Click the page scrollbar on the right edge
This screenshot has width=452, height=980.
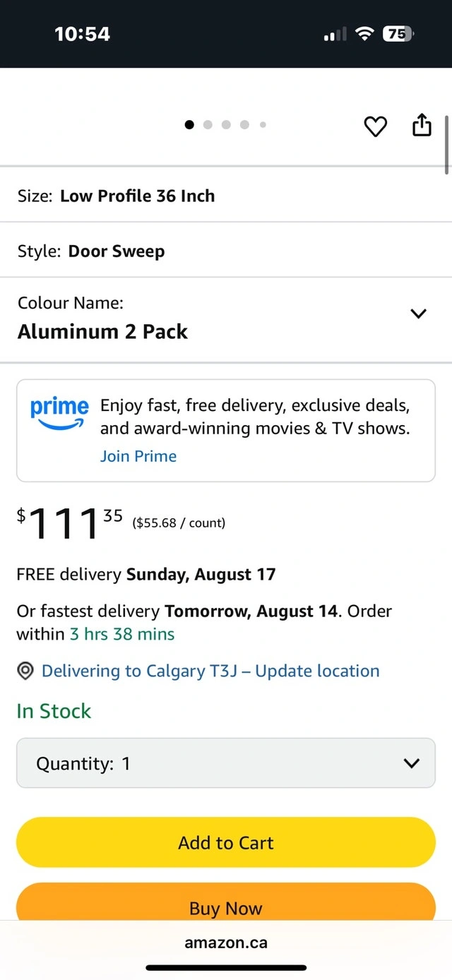tap(447, 145)
